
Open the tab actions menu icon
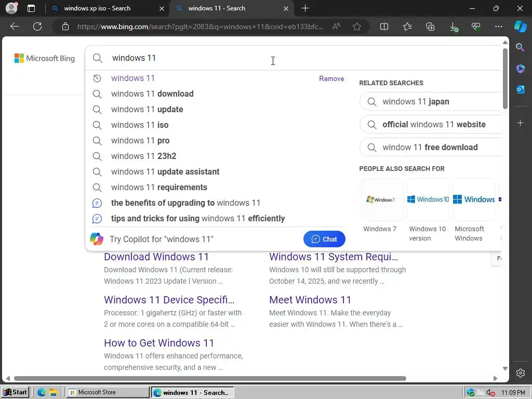click(31, 8)
